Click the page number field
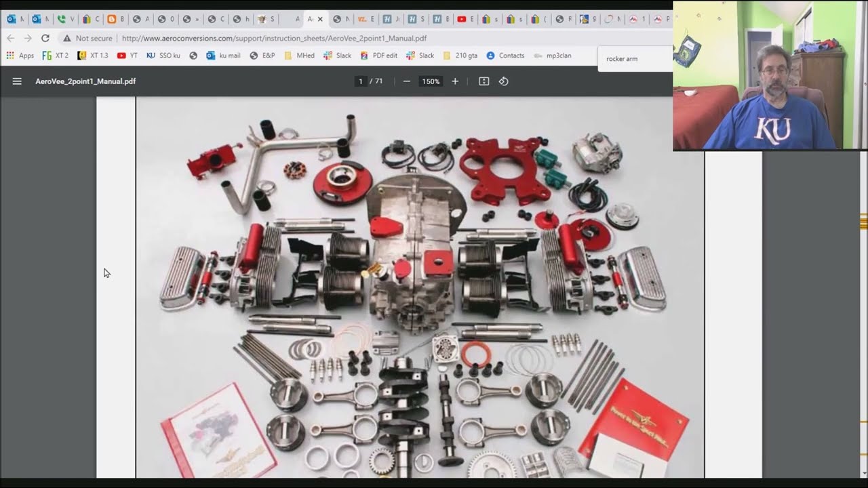This screenshot has width=868, height=488. pyautogui.click(x=360, y=81)
